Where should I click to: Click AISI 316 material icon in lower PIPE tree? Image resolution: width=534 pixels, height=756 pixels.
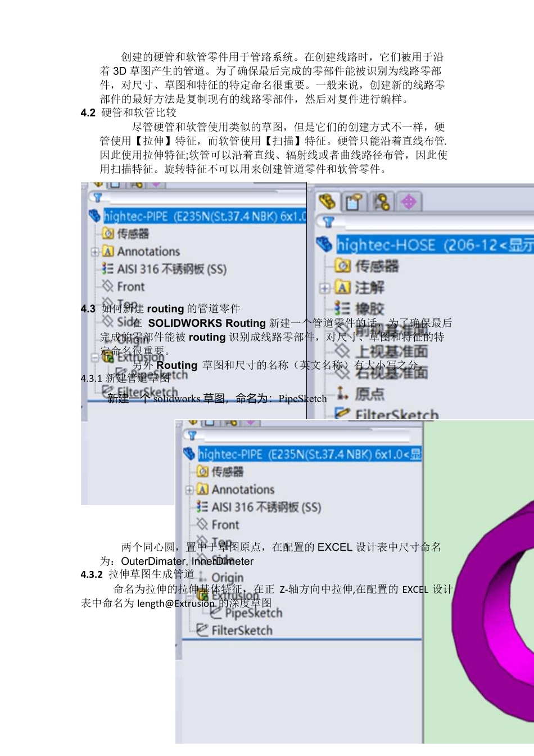203,507
